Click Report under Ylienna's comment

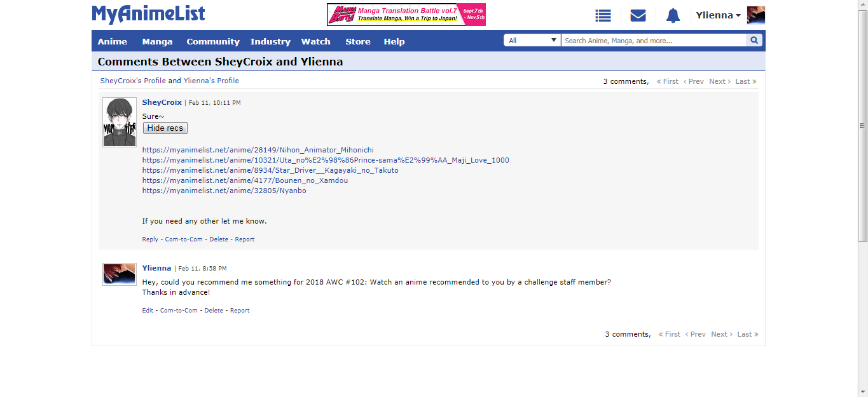(240, 311)
